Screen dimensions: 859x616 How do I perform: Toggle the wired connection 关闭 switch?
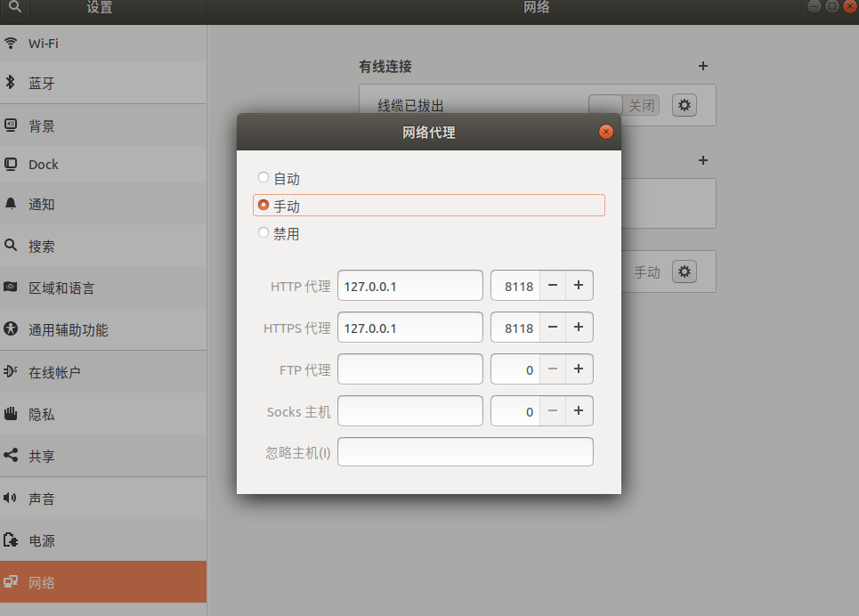(624, 105)
